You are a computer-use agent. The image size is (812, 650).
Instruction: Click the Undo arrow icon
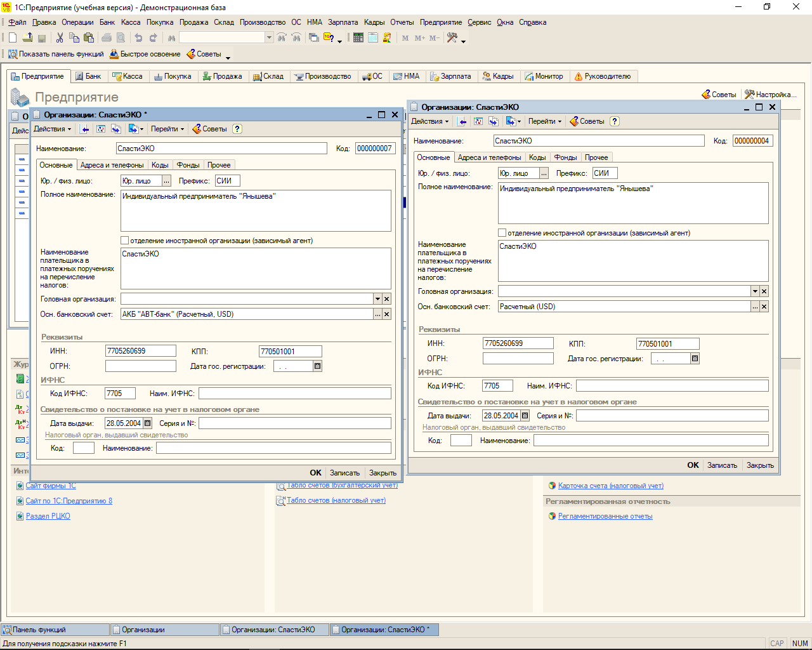pos(139,38)
